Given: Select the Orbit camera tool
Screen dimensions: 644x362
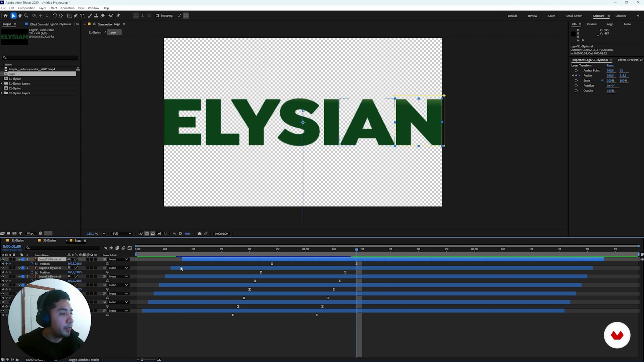Looking at the screenshot, I should tap(34, 16).
